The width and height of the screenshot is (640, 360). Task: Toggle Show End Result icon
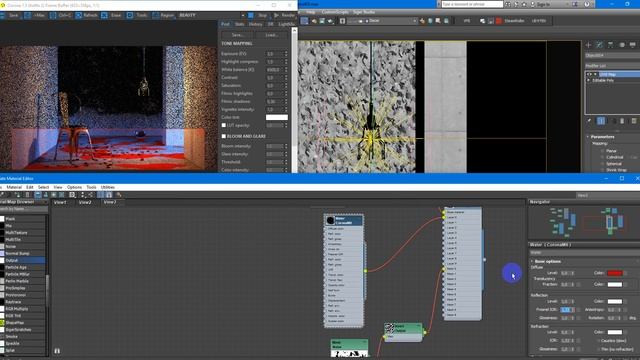coord(601,121)
